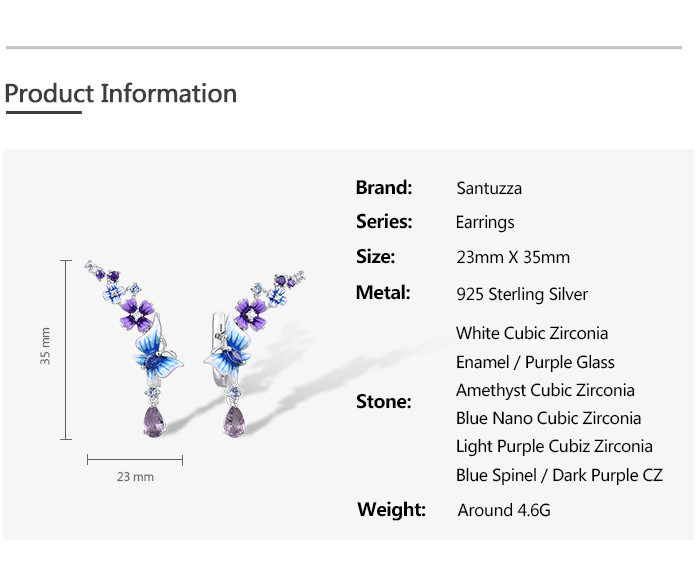The height and width of the screenshot is (588, 700).
Task: Click the Brand: field label
Action: [384, 187]
